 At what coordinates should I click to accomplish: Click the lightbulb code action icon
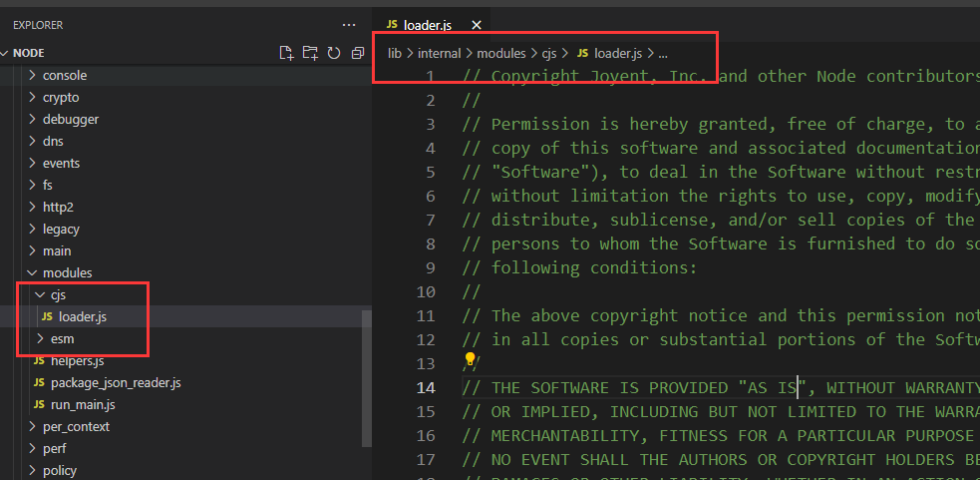pos(471,360)
